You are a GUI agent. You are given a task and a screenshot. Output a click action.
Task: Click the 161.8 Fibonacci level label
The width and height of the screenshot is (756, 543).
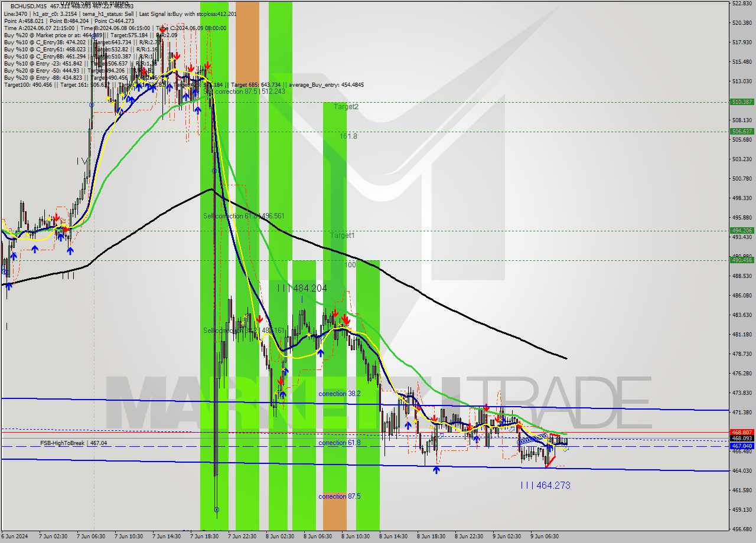tap(348, 136)
